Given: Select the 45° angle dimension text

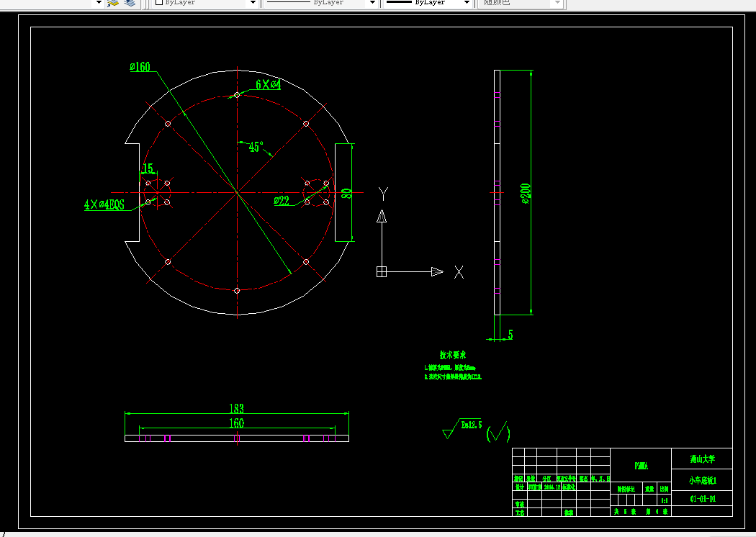Looking at the screenshot, I should 256,147.
